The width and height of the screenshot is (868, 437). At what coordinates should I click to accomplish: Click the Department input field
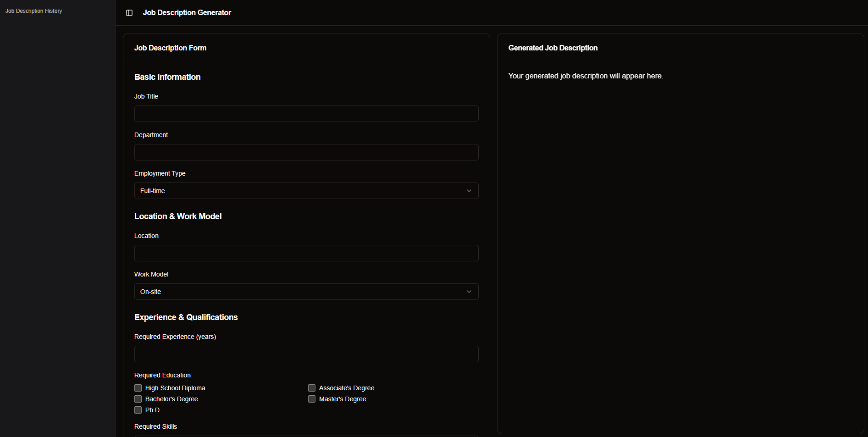tap(306, 152)
